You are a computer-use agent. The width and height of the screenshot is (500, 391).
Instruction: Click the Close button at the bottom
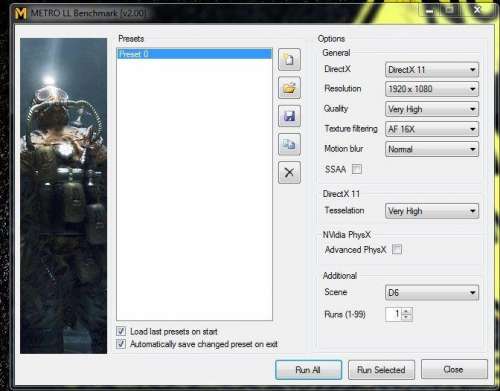pyautogui.click(x=454, y=369)
